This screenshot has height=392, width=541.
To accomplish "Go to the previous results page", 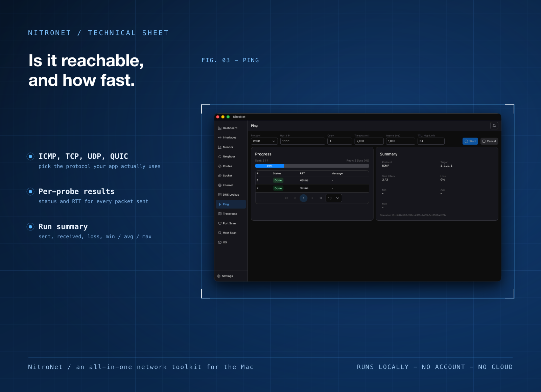I will coord(295,198).
